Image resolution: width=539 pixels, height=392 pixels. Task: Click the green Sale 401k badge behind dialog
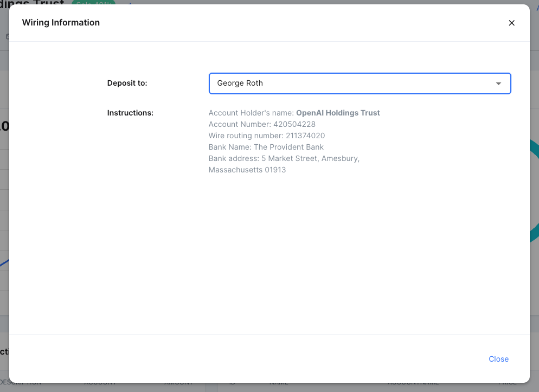click(x=93, y=3)
